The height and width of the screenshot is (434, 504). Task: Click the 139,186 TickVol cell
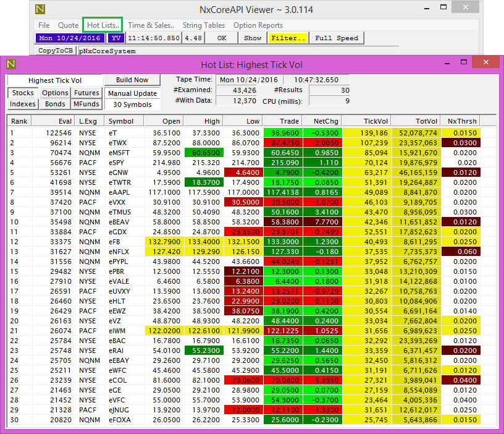coord(367,133)
